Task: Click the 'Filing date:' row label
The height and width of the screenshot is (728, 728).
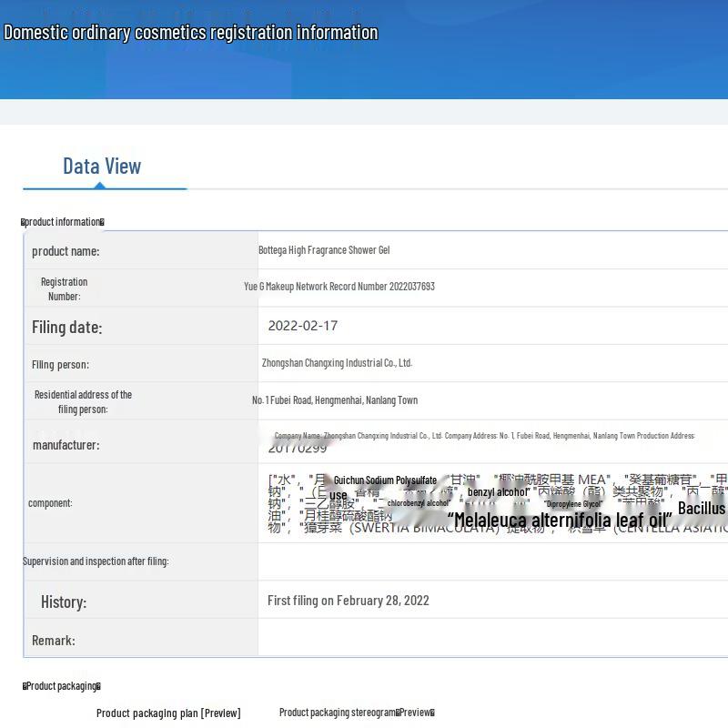Action: click(x=66, y=328)
